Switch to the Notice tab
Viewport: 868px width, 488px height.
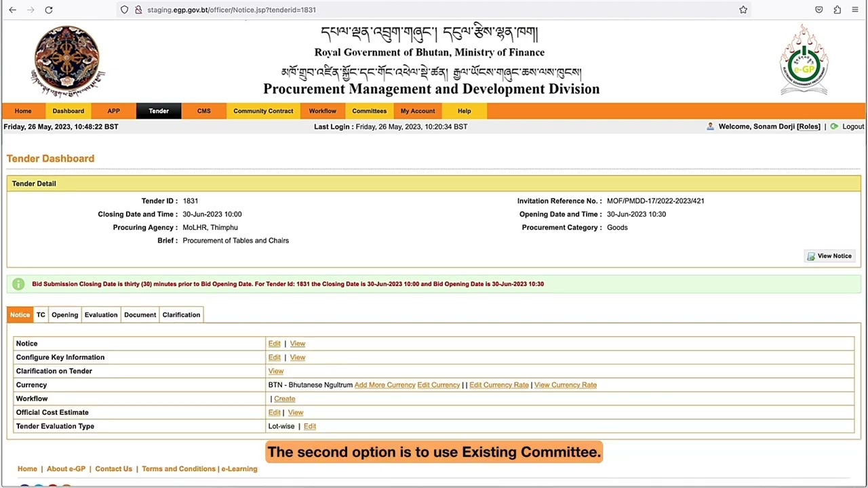point(20,314)
